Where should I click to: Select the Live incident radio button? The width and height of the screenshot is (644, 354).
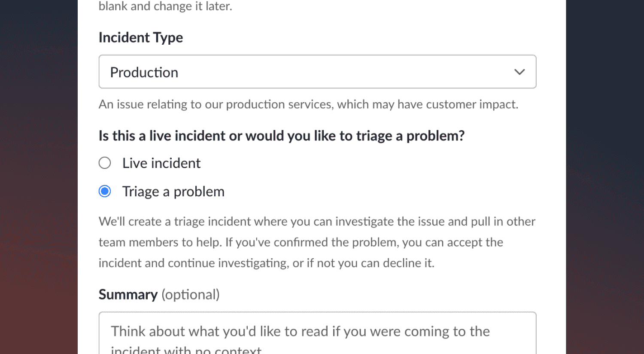[105, 163]
